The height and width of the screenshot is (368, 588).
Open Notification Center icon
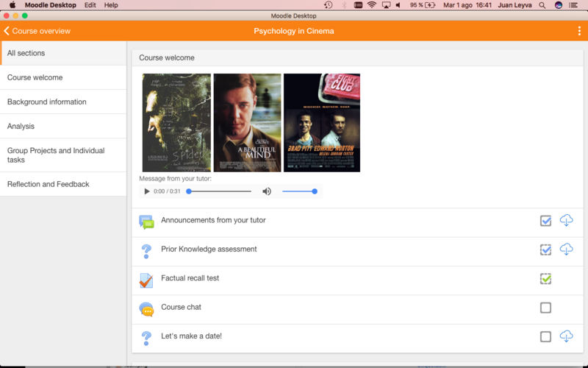[x=573, y=5]
